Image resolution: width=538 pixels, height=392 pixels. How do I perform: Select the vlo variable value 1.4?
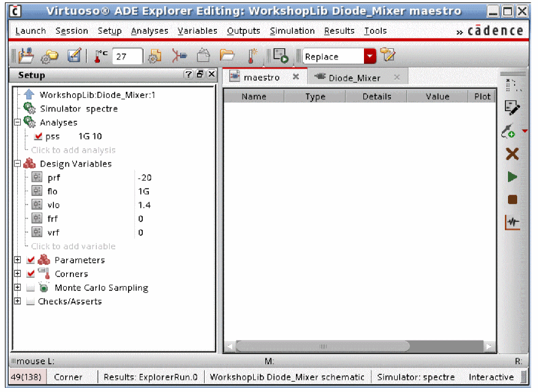(x=144, y=205)
